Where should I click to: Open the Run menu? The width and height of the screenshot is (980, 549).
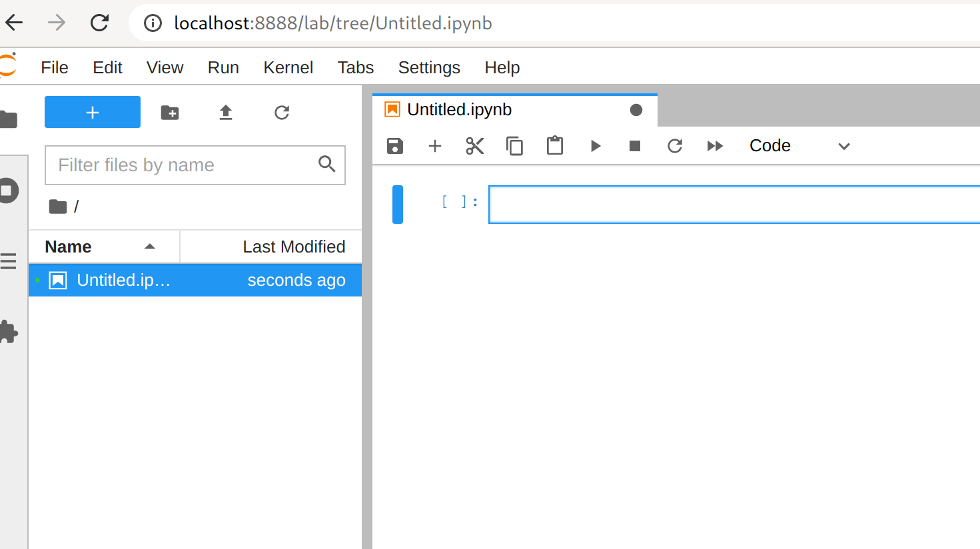point(223,67)
